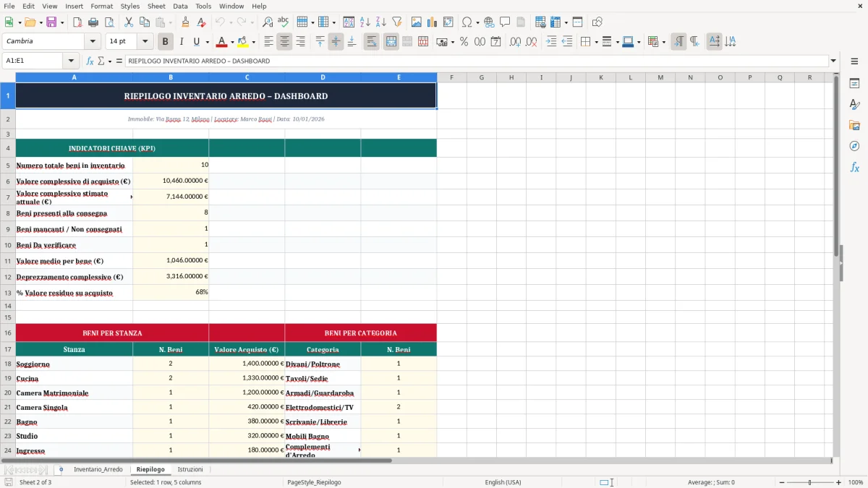Viewport: 868px width, 488px height.
Task: Open the sidebar Gallery panel
Action: click(x=854, y=126)
